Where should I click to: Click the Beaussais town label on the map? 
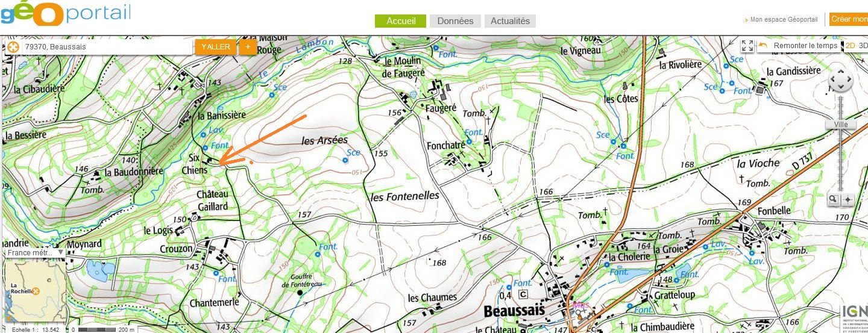514,311
